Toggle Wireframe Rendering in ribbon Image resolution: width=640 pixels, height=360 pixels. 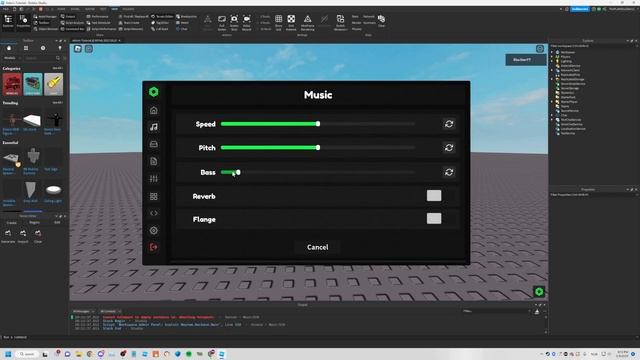(307, 23)
